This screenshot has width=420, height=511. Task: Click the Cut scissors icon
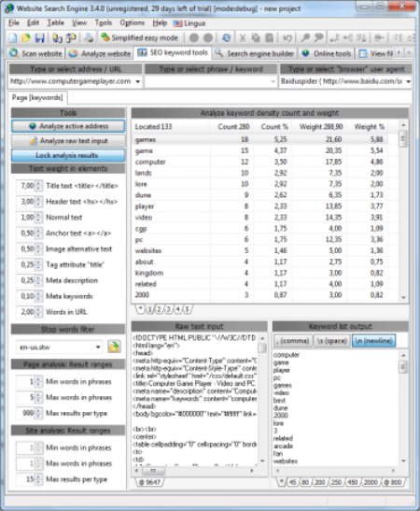click(x=243, y=38)
